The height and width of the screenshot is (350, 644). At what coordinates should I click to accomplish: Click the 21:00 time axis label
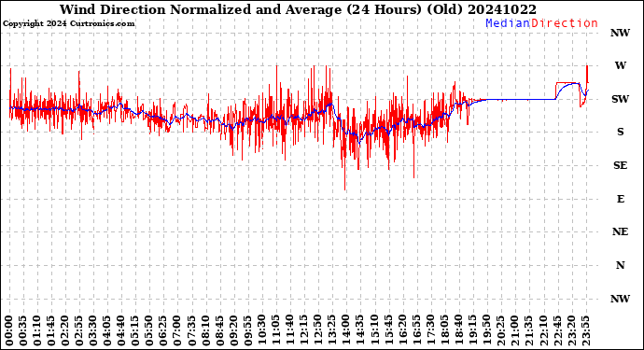pyautogui.click(x=514, y=330)
